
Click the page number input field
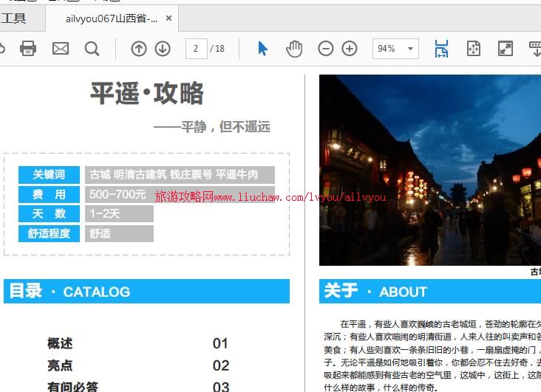[196, 49]
